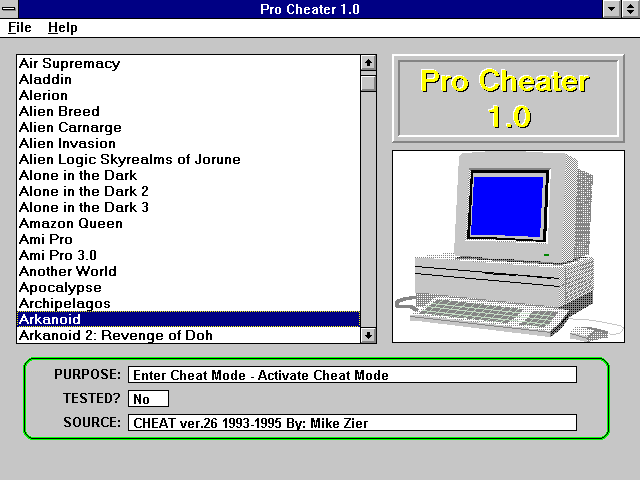The image size is (640, 480).
Task: Open the File menu
Action: (20, 27)
